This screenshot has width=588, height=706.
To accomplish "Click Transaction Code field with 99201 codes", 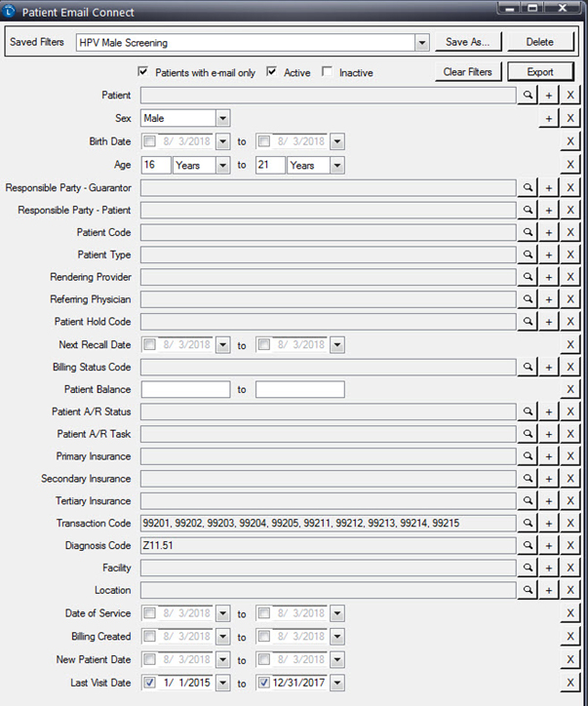I will tap(328, 524).
